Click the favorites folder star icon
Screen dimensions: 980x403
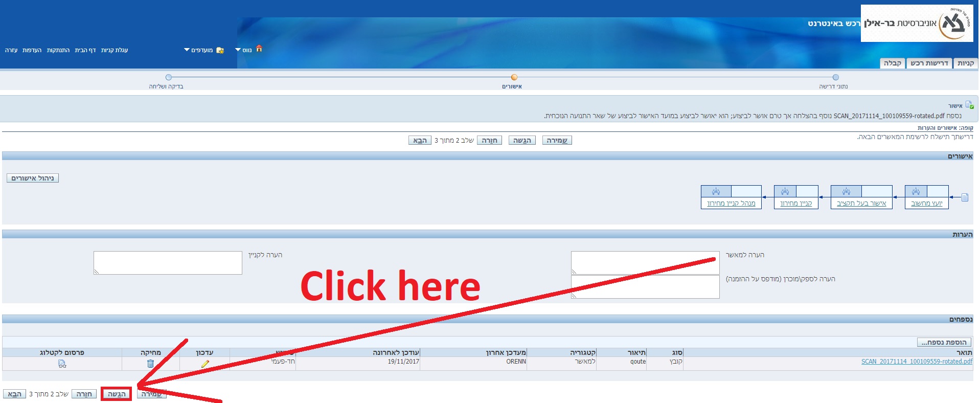click(x=220, y=50)
